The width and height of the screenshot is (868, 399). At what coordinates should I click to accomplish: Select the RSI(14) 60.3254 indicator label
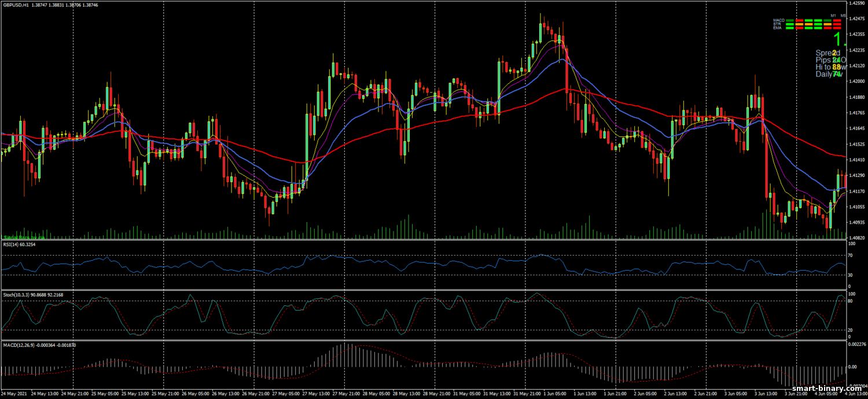click(x=19, y=245)
